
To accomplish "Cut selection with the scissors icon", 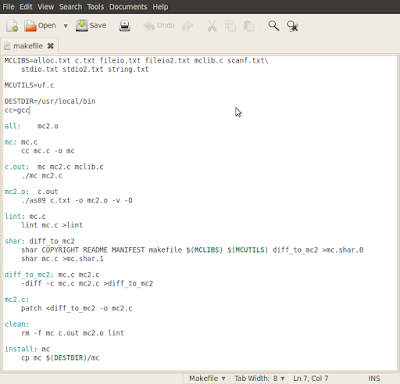I will click(212, 26).
